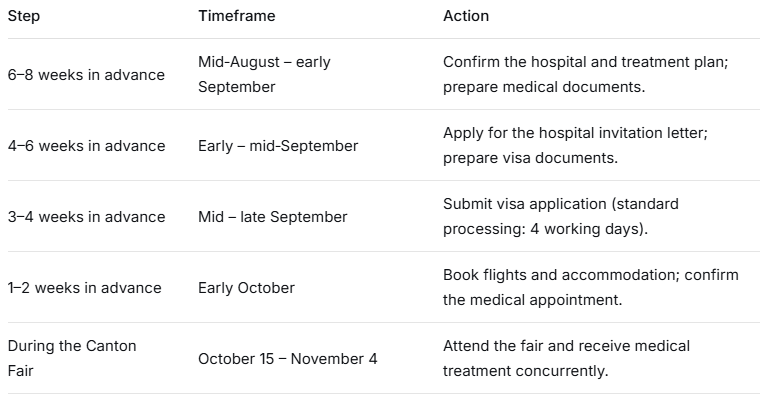This screenshot has width=764, height=402.
Task: Click the Timeframe column header
Action: tap(236, 16)
